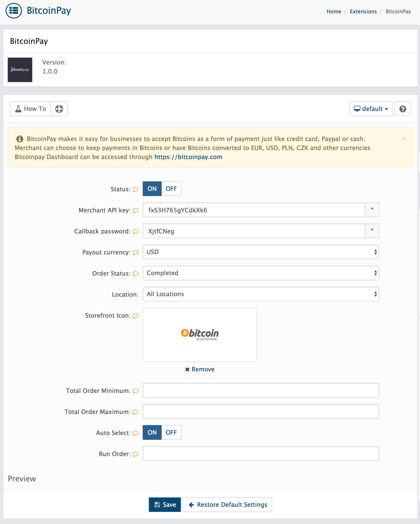Save the BitcoinPay settings
The image size is (420, 524).
(x=165, y=505)
